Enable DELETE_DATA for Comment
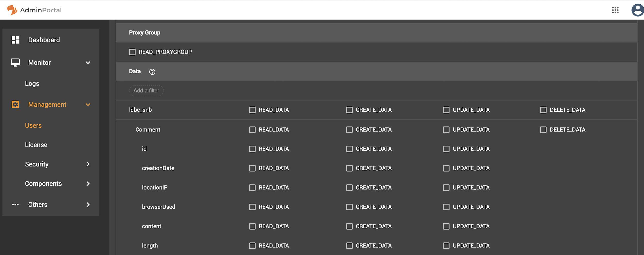Viewport: 644px width, 255px height. pos(544,130)
